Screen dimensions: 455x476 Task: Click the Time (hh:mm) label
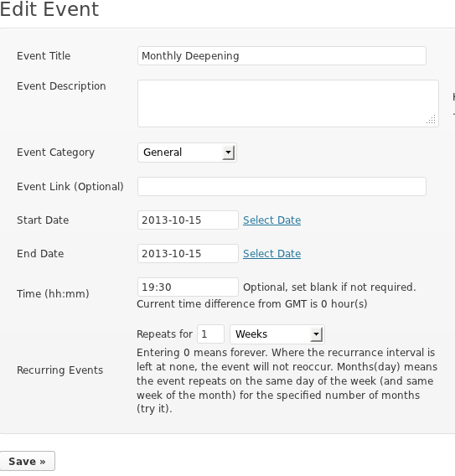[x=53, y=293]
